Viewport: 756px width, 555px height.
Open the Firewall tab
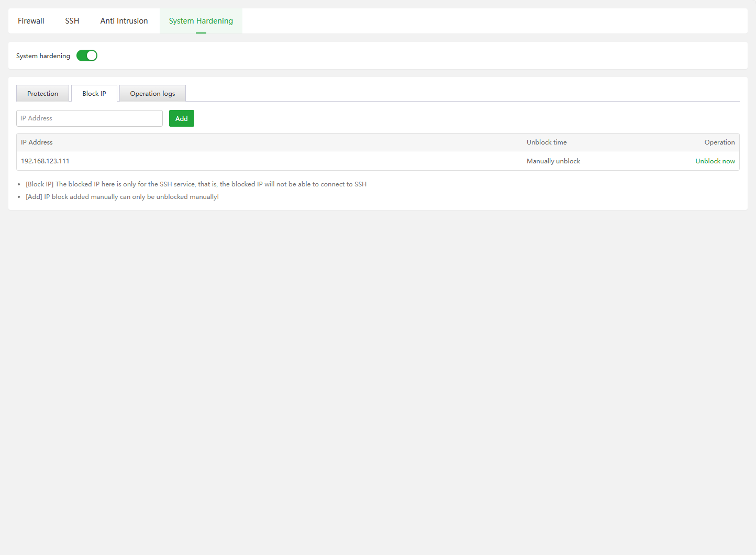click(x=31, y=21)
